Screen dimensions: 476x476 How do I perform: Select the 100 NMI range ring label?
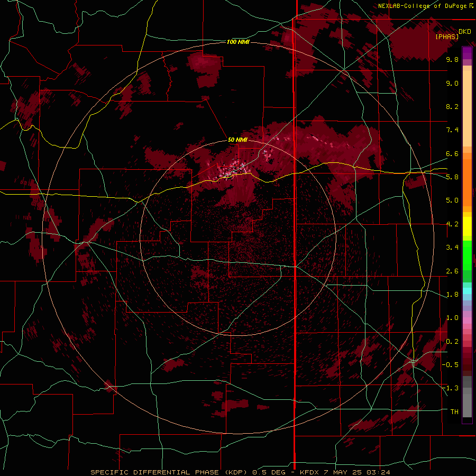click(x=238, y=42)
